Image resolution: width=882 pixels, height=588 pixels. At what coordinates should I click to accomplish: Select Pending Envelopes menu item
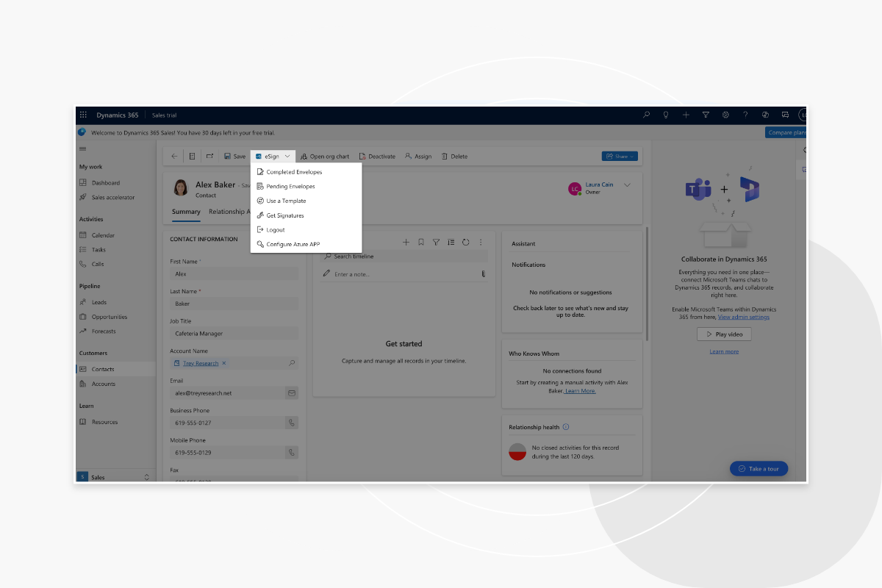pos(306,187)
